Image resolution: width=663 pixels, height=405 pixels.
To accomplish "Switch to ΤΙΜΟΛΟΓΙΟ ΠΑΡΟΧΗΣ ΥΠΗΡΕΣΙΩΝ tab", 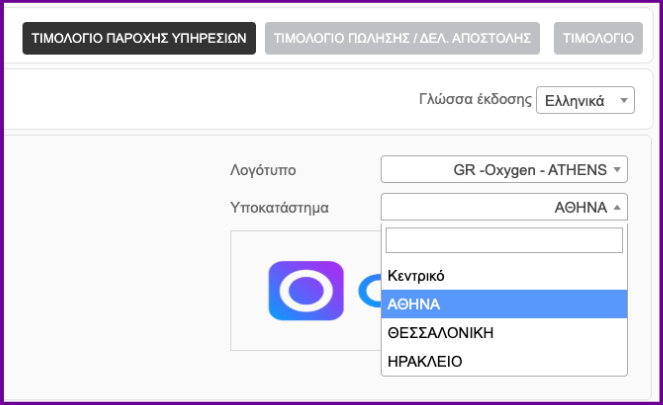I will coord(138,38).
